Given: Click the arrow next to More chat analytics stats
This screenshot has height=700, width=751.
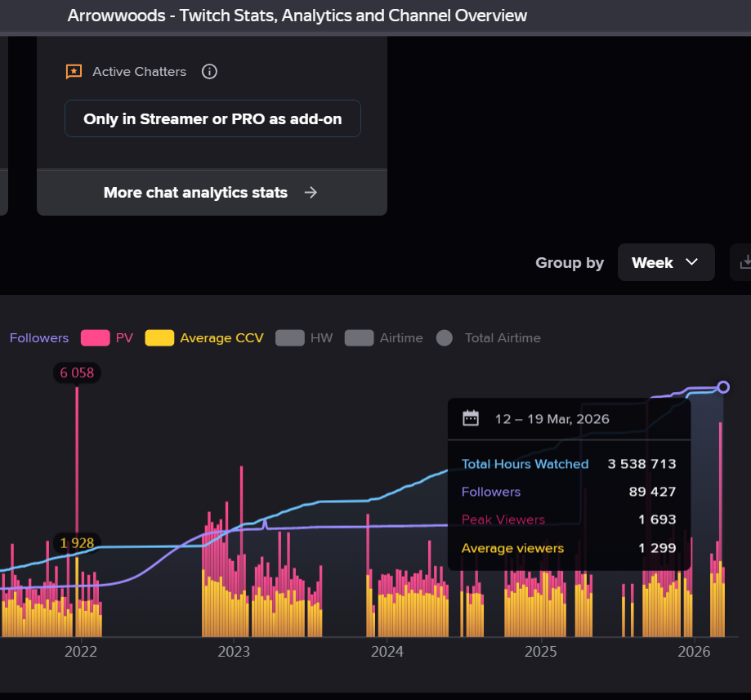Looking at the screenshot, I should tap(311, 193).
